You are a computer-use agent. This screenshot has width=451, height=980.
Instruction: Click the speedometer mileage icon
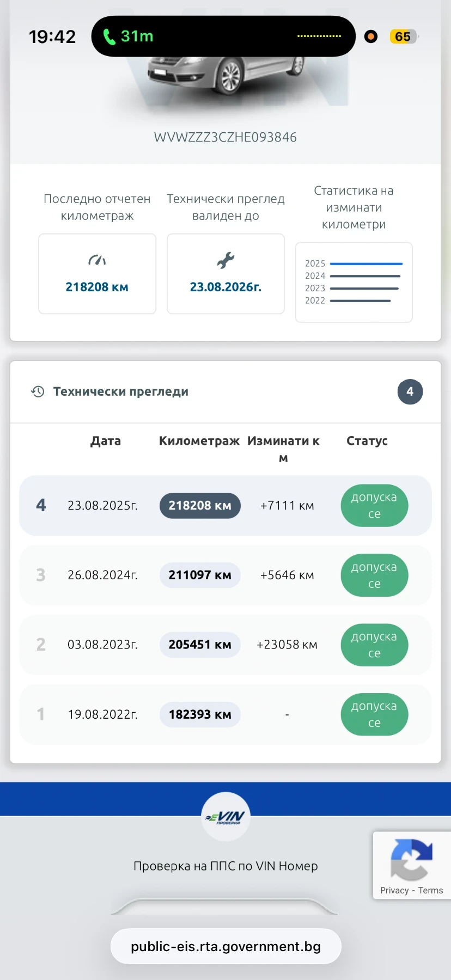coord(97,260)
